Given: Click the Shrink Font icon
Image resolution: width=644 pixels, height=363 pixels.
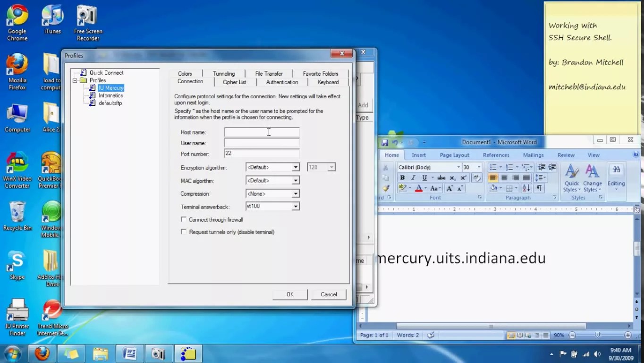Looking at the screenshot, I should click(460, 188).
